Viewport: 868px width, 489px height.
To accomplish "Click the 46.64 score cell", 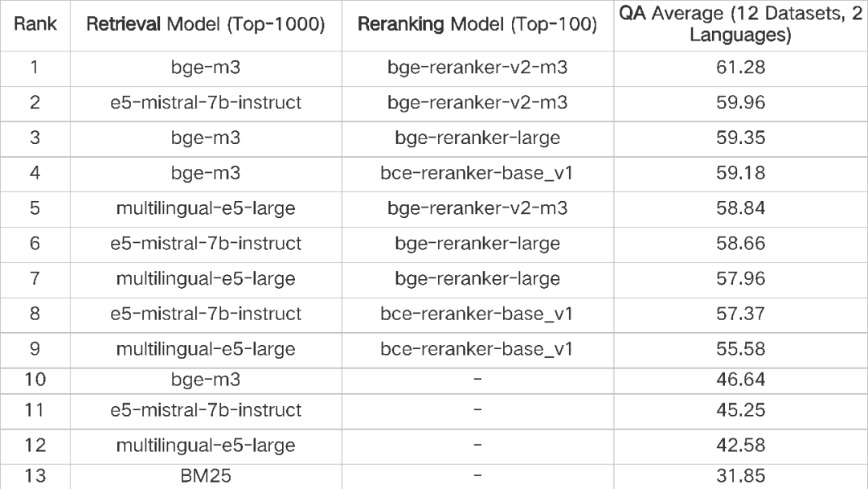I will (x=741, y=380).
